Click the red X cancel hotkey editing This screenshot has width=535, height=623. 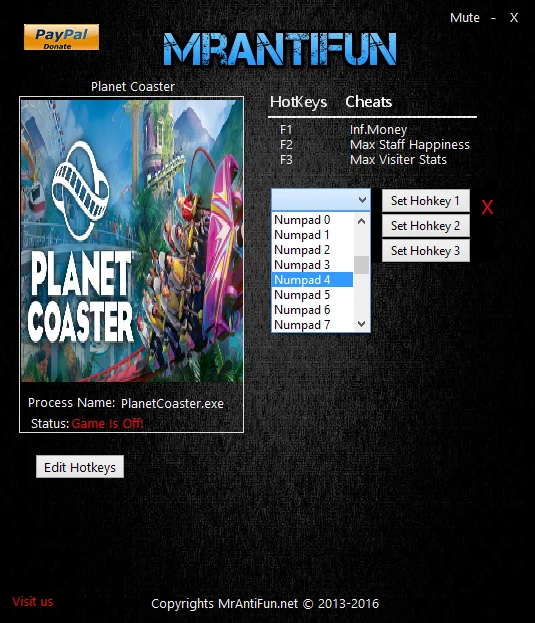click(487, 207)
